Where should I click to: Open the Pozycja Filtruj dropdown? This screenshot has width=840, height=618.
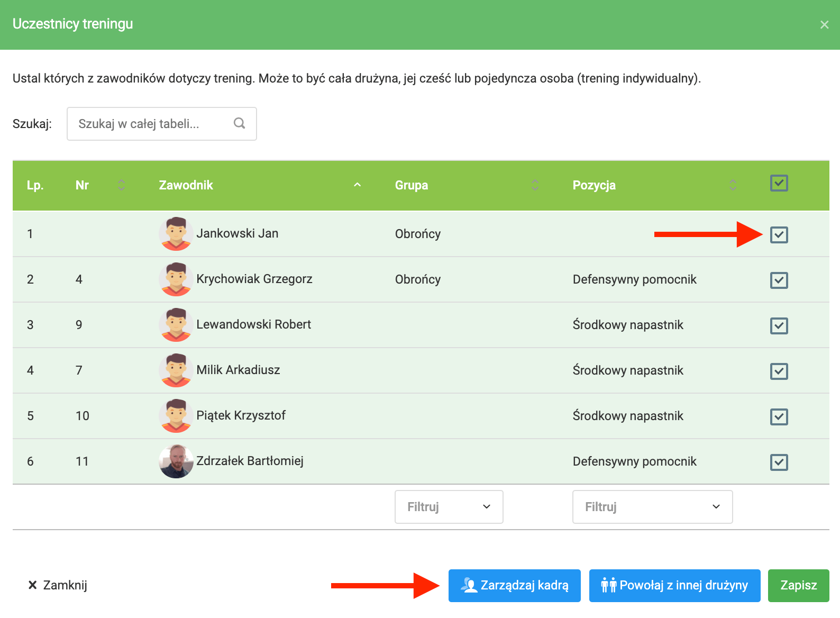coord(652,507)
